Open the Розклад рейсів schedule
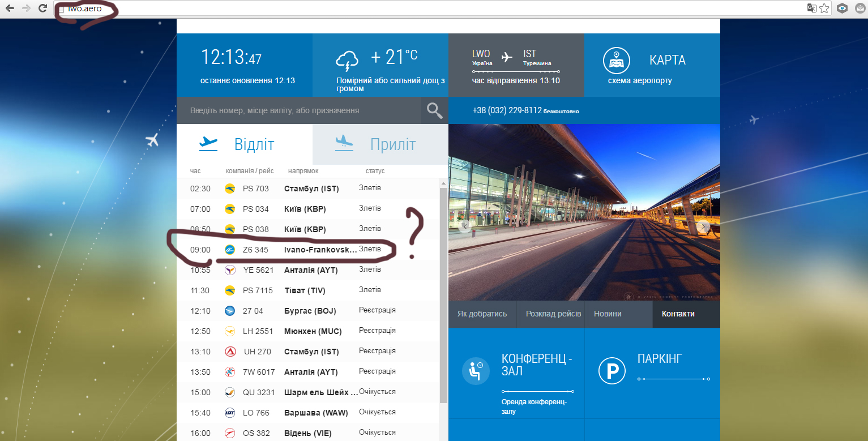The height and width of the screenshot is (441, 868). click(x=553, y=314)
